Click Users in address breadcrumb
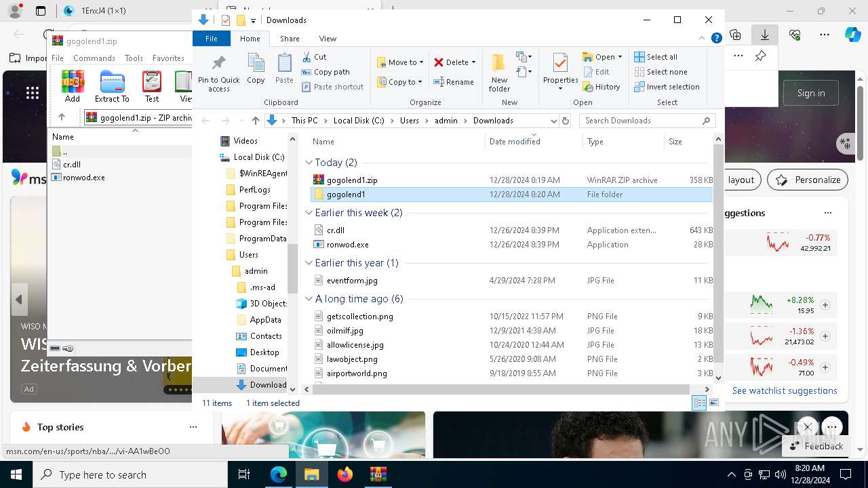Viewport: 868px width, 488px height. pos(409,121)
